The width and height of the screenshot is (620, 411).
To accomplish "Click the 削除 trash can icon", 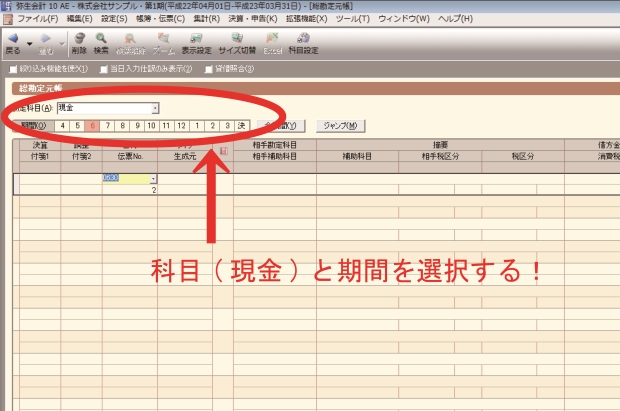I will coord(80,38).
